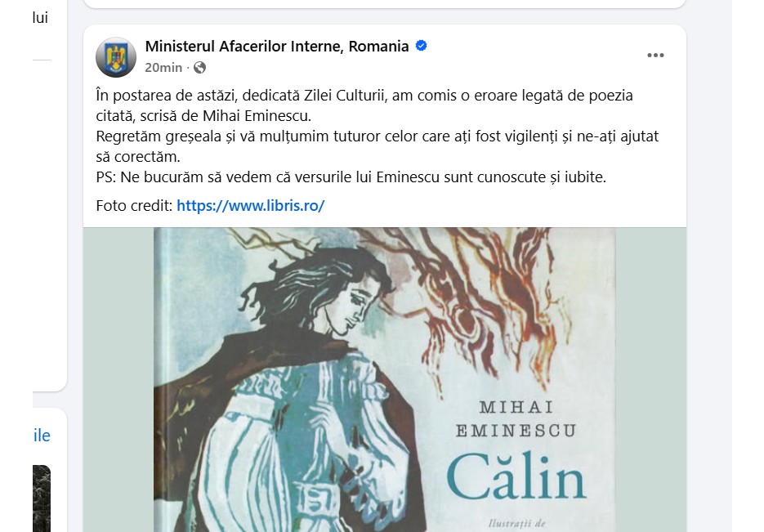This screenshot has height=532, width=764.
Task: Click the globe public audience icon
Action: (199, 67)
